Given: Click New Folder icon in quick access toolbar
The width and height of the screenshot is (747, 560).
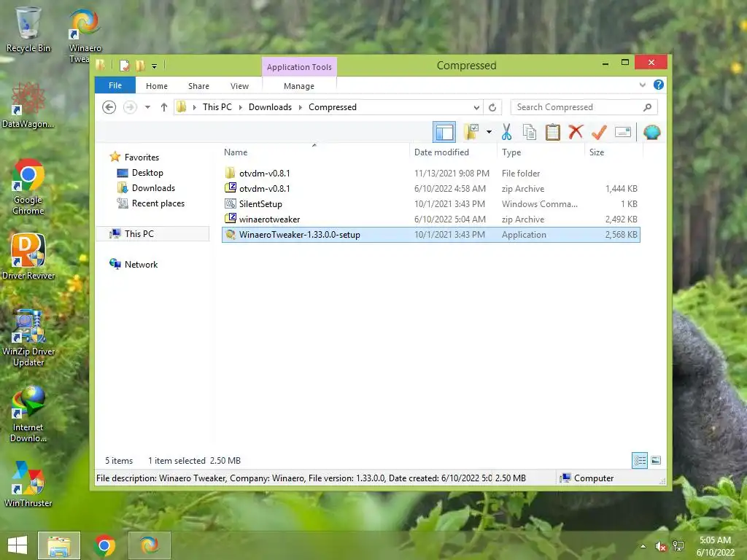Looking at the screenshot, I should 140,65.
